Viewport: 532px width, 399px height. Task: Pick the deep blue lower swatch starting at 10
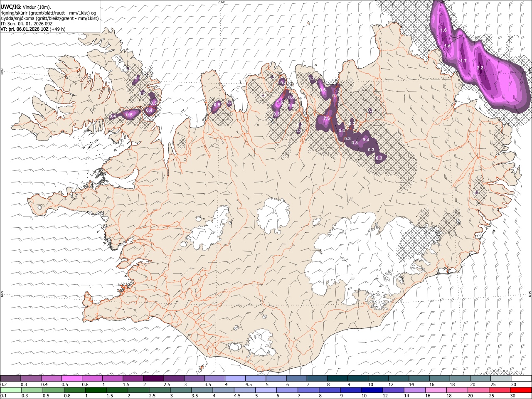pos(372,390)
